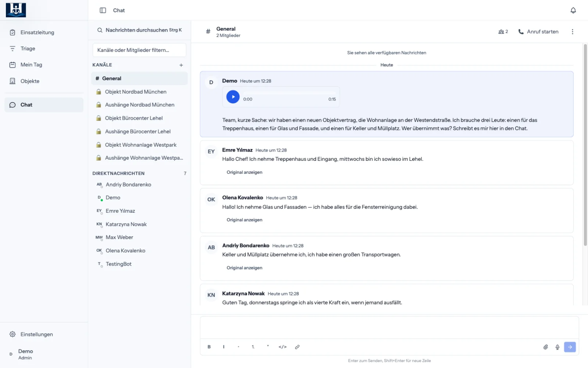
Task: Open Objekt Wohnanlage Westpark channel
Action: [x=139, y=145]
